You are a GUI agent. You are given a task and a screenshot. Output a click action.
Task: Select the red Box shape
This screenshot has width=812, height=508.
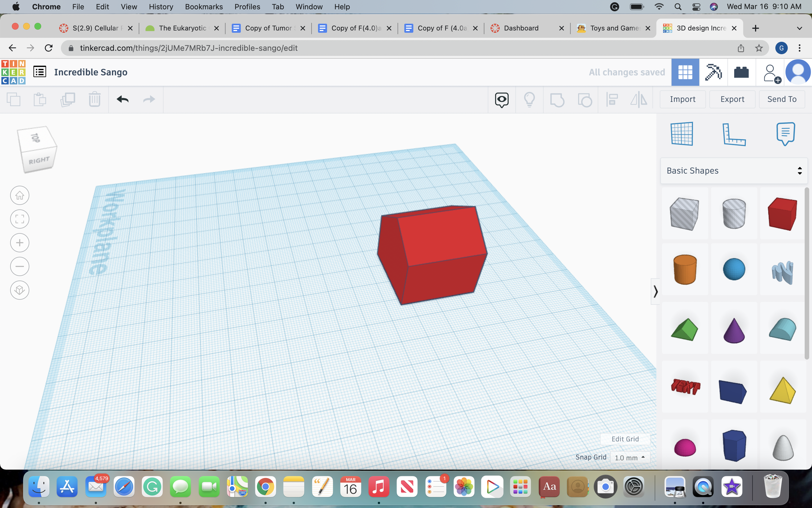click(782, 214)
